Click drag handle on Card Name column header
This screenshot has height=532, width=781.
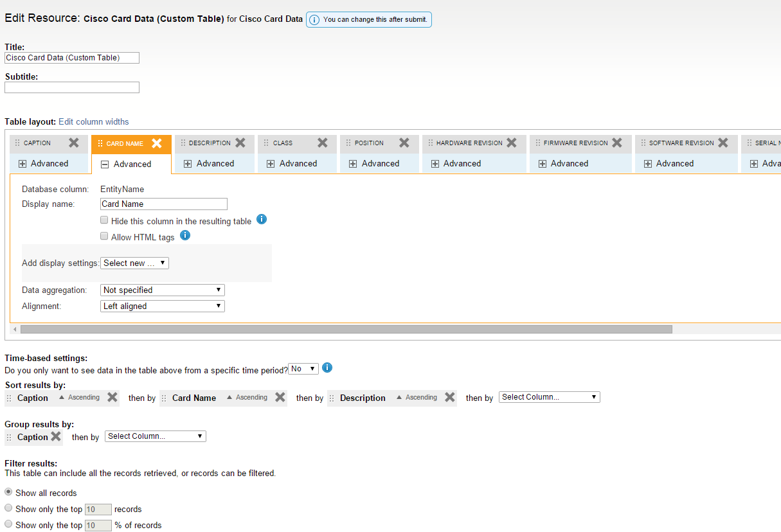(x=100, y=143)
